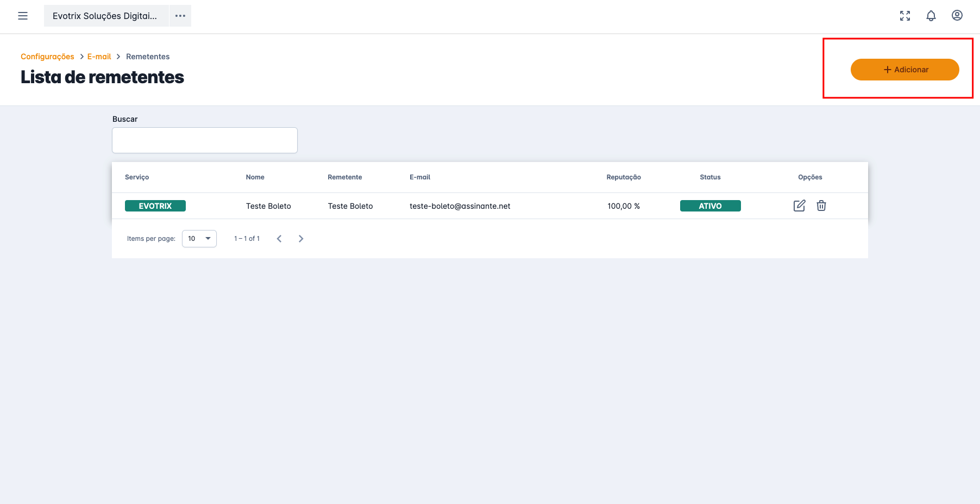The image size is (980, 504).
Task: Go to previous page of results
Action: [x=279, y=239]
